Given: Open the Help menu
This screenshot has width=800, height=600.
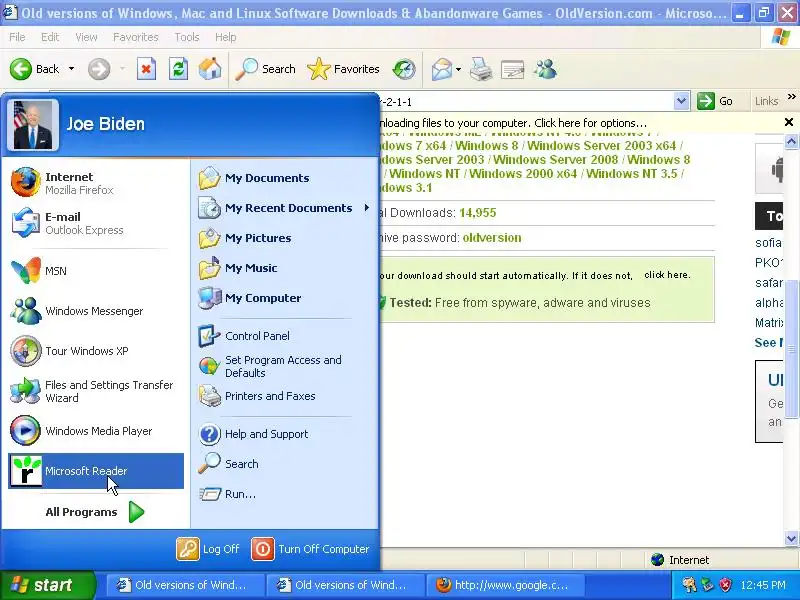Looking at the screenshot, I should [x=226, y=37].
